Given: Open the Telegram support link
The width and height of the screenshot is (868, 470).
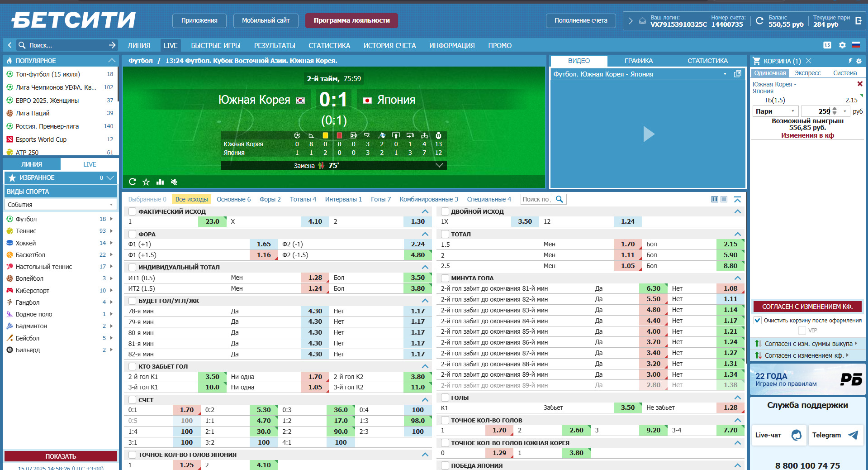Looking at the screenshot, I should coord(835,435).
